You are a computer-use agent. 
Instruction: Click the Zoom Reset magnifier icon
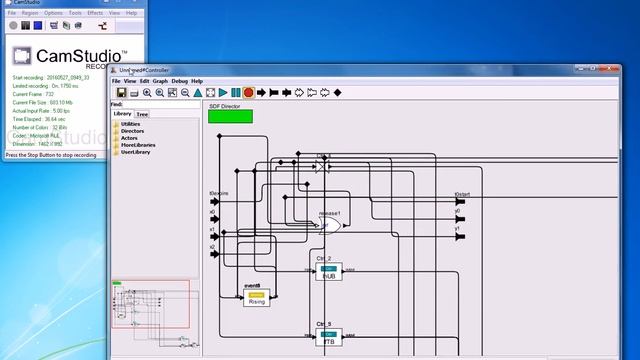point(160,93)
